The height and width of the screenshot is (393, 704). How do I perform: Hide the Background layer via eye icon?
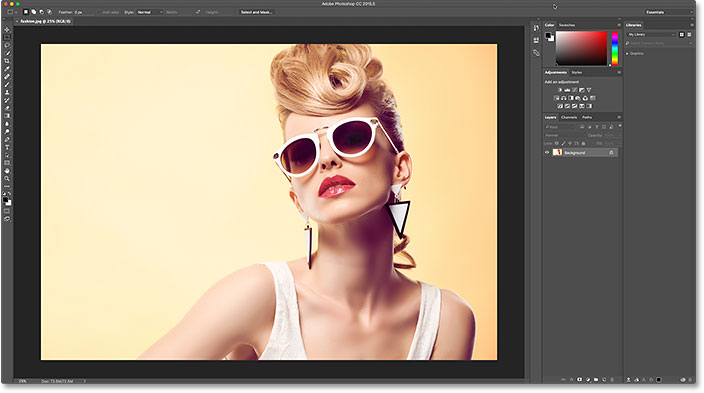point(547,152)
